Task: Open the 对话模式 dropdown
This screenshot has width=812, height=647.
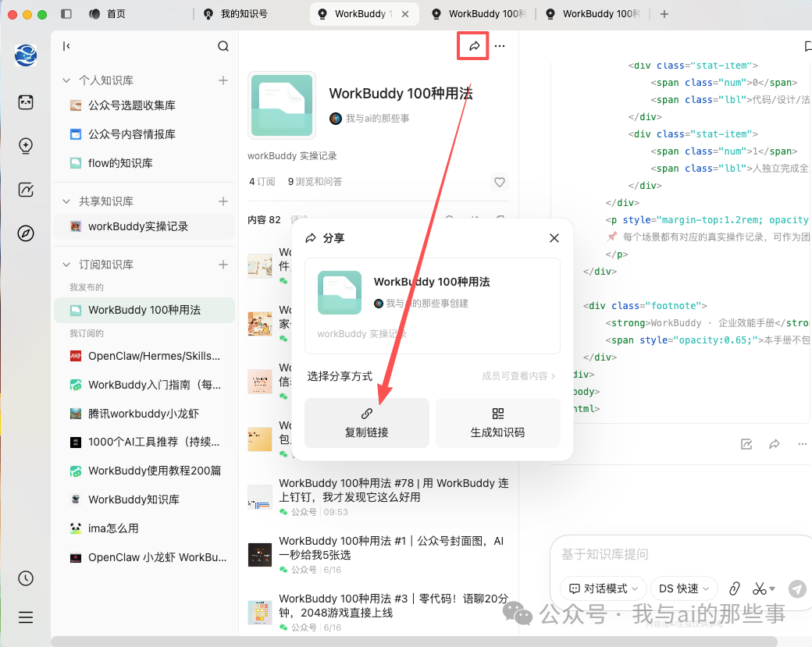Action: click(603, 588)
